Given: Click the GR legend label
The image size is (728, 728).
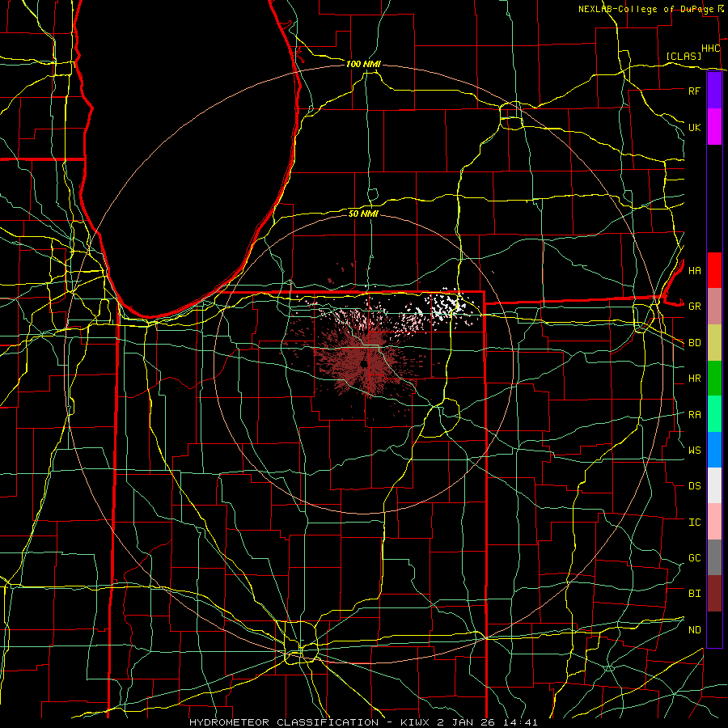Looking at the screenshot, I should (694, 307).
